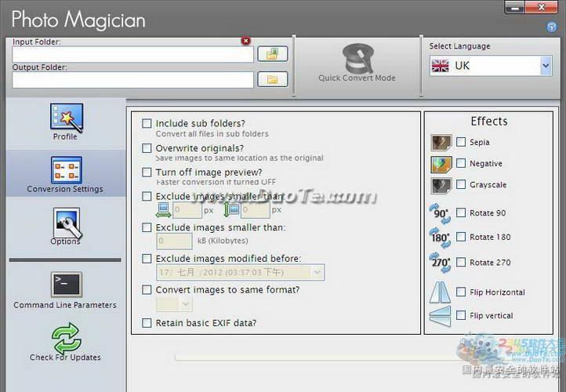
Task: Toggle Retain basic EXIF data checkbox
Action: click(x=147, y=323)
